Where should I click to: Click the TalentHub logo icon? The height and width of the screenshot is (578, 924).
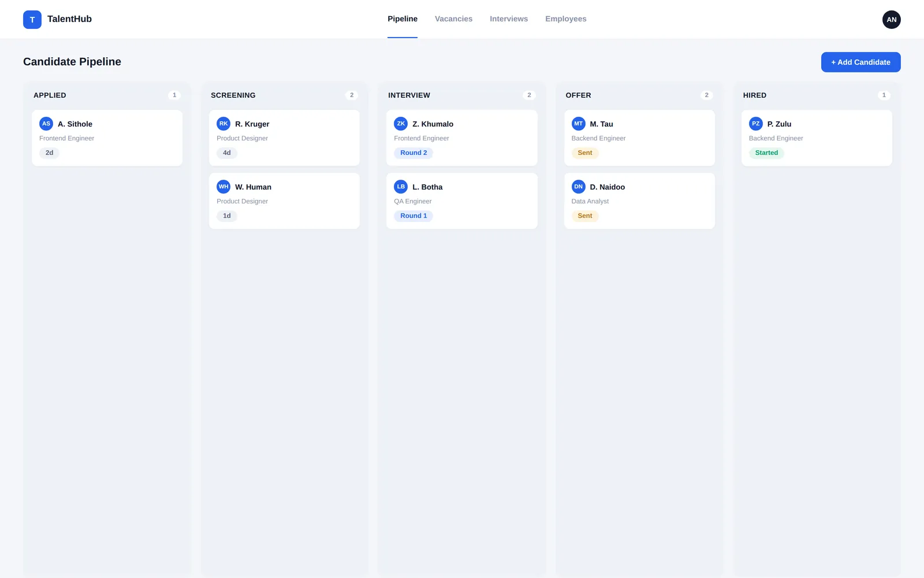coord(32,20)
